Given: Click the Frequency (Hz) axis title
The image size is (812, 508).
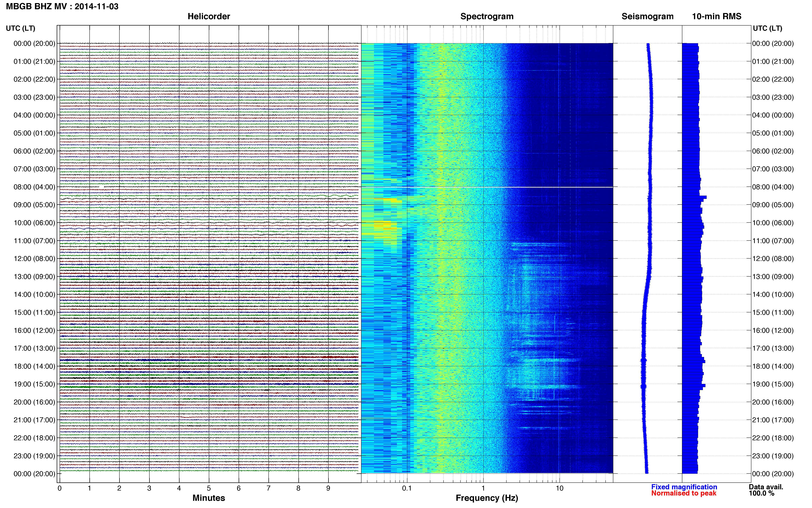Looking at the screenshot, I should (x=487, y=498).
